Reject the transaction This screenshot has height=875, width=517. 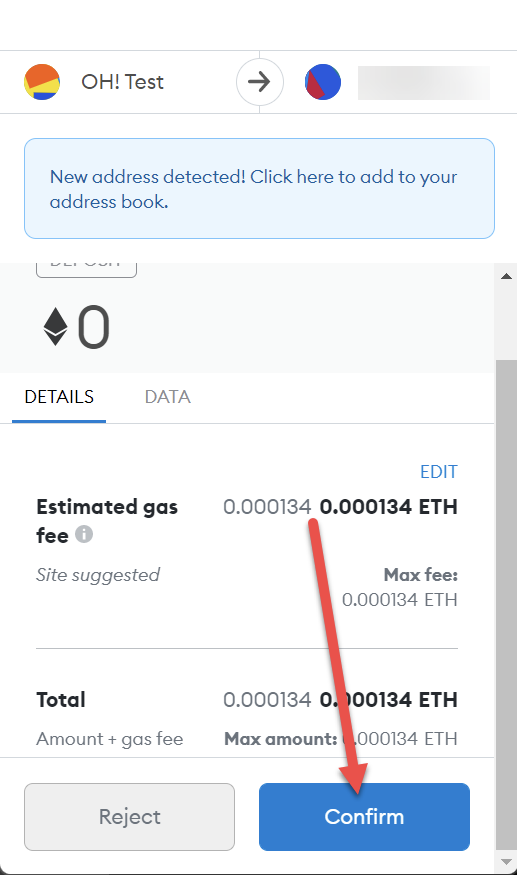(x=130, y=817)
